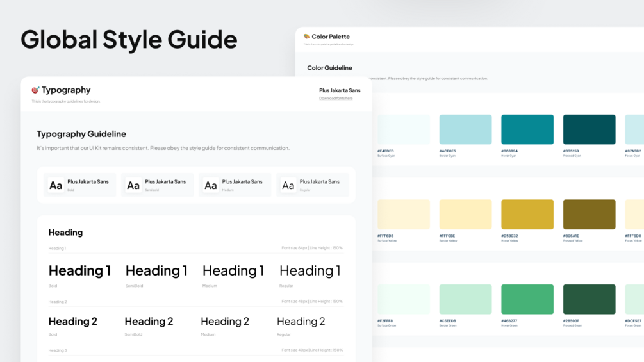Click the typography guideline description sentence
Screen dimensions: 644x362
pyautogui.click(x=163, y=148)
